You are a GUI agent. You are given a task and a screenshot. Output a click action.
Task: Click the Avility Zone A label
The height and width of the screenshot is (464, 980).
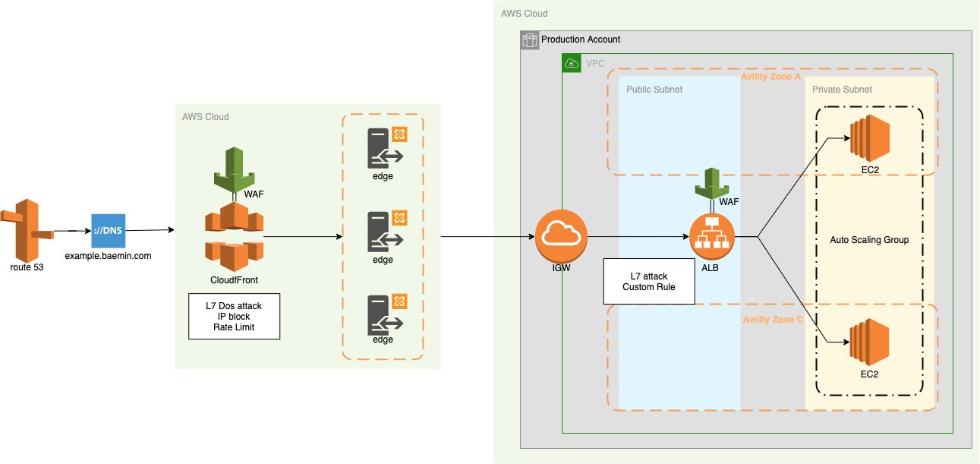[771, 77]
